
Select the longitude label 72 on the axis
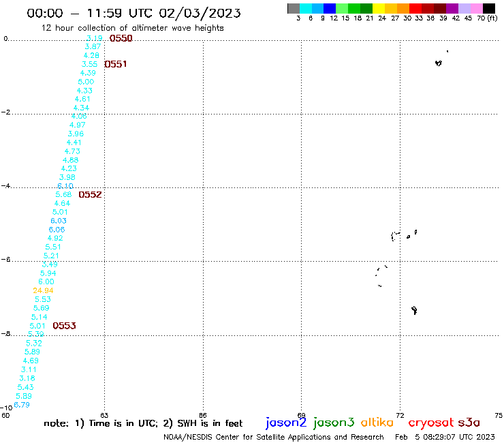[x=400, y=415]
